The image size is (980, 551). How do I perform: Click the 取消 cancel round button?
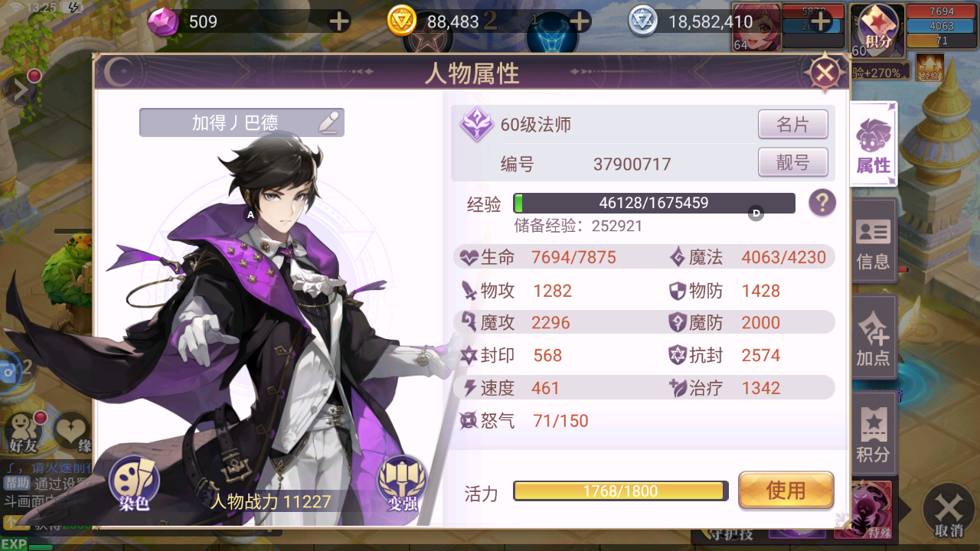pyautogui.click(x=949, y=513)
